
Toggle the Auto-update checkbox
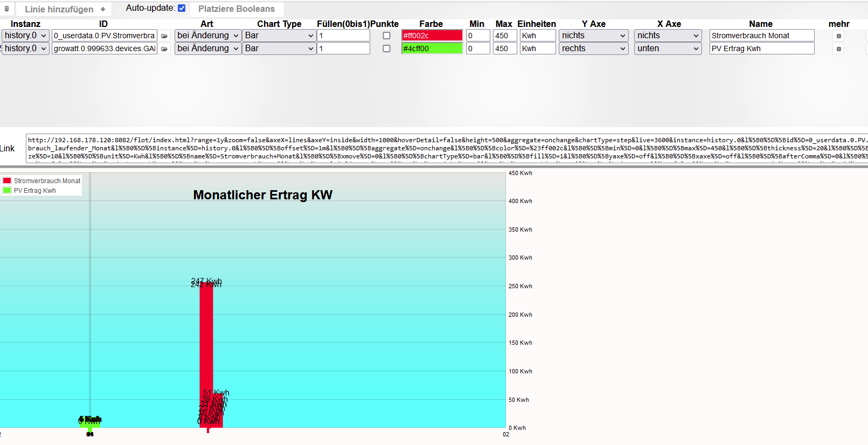pyautogui.click(x=182, y=8)
